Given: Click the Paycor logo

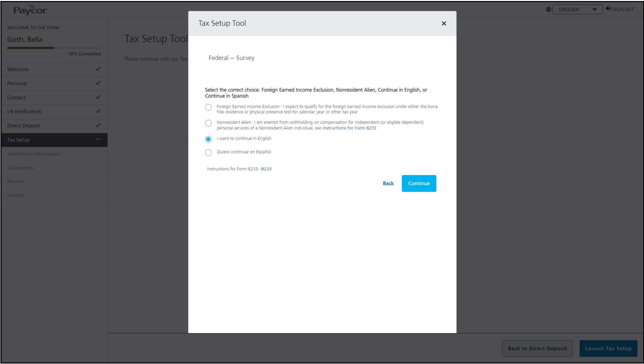Looking at the screenshot, I should coord(30,10).
